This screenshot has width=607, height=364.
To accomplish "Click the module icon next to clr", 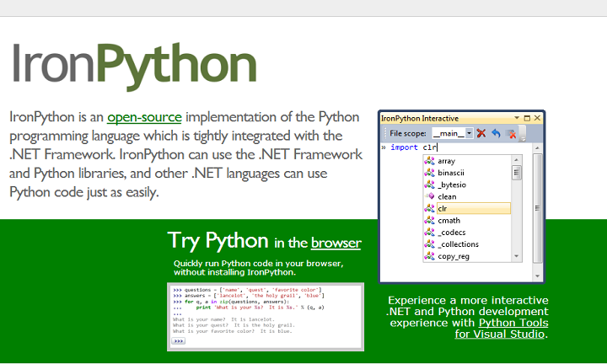I will [429, 208].
